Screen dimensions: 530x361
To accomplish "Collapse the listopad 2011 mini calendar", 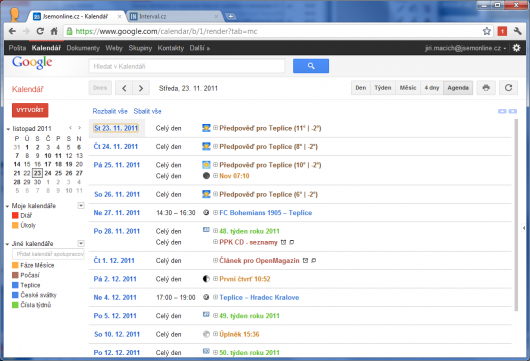I will [8, 129].
